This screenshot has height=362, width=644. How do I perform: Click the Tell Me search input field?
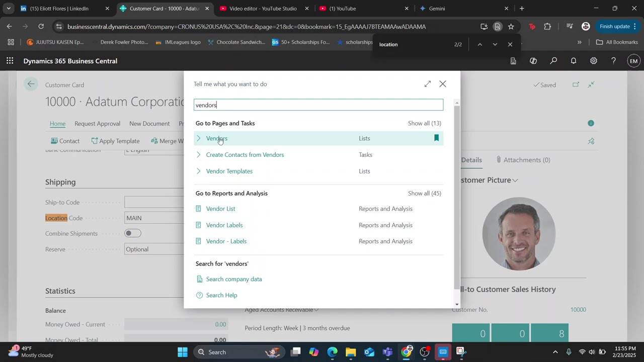click(318, 105)
